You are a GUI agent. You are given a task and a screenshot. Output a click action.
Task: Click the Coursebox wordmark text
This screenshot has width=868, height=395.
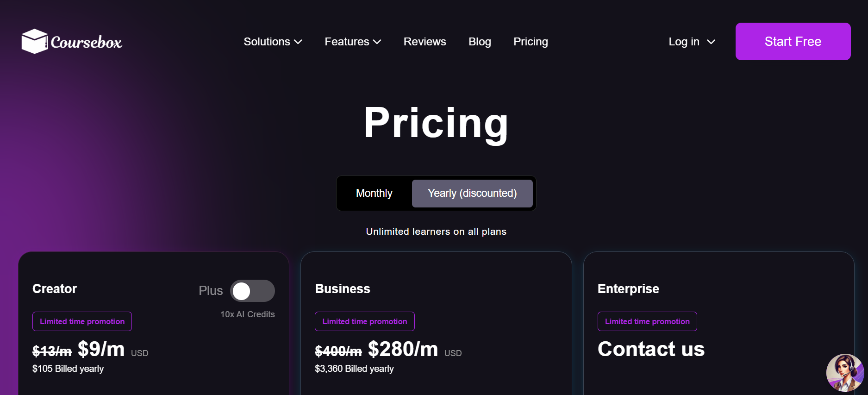point(86,42)
